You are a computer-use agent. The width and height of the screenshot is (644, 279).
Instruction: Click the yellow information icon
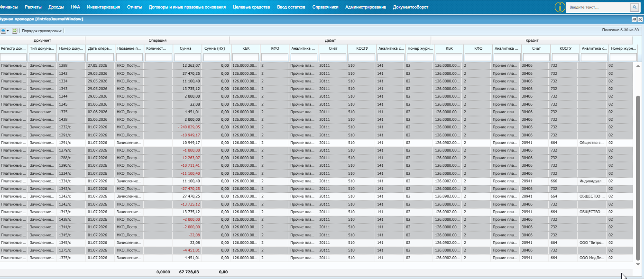[560, 7]
